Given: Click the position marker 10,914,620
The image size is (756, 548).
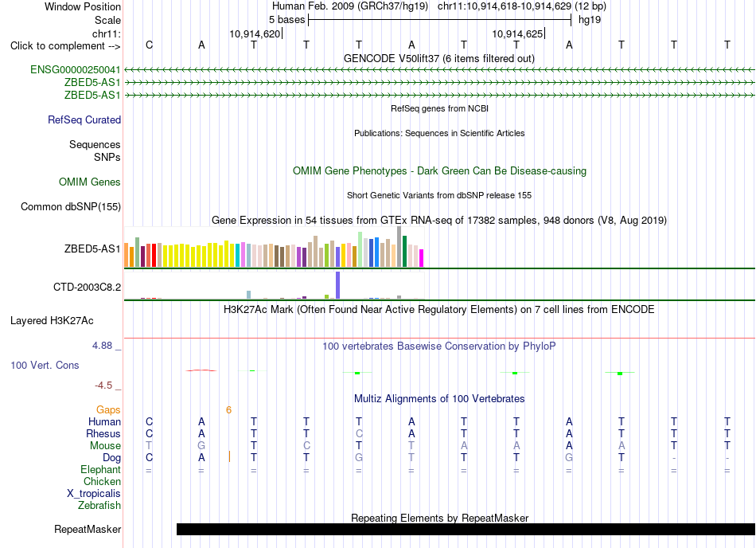Looking at the screenshot, I should pyautogui.click(x=255, y=33).
